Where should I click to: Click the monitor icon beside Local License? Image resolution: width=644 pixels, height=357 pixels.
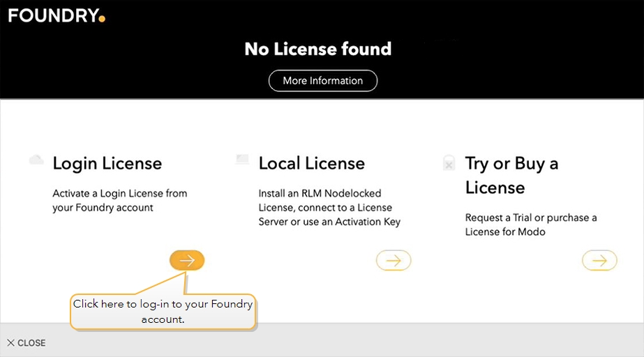pyautogui.click(x=242, y=160)
